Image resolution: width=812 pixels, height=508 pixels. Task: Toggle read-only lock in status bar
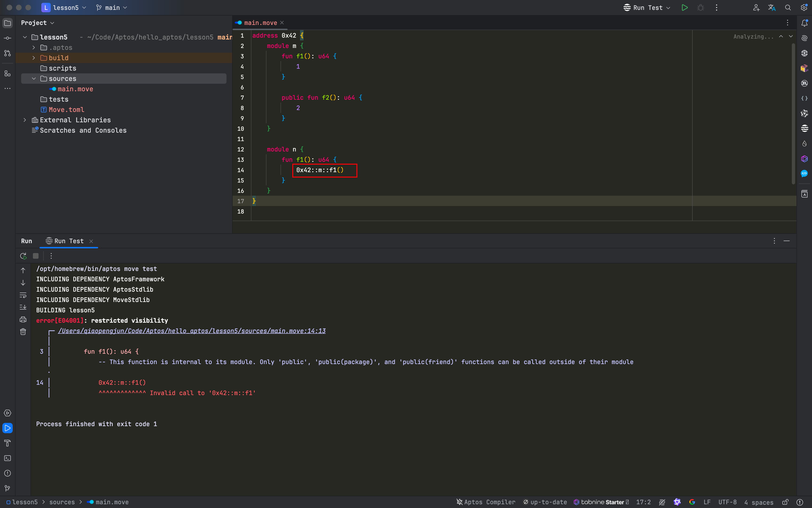[x=785, y=502]
